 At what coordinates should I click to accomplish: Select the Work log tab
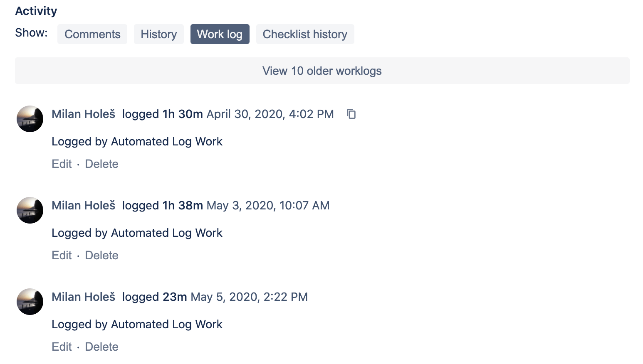(220, 34)
